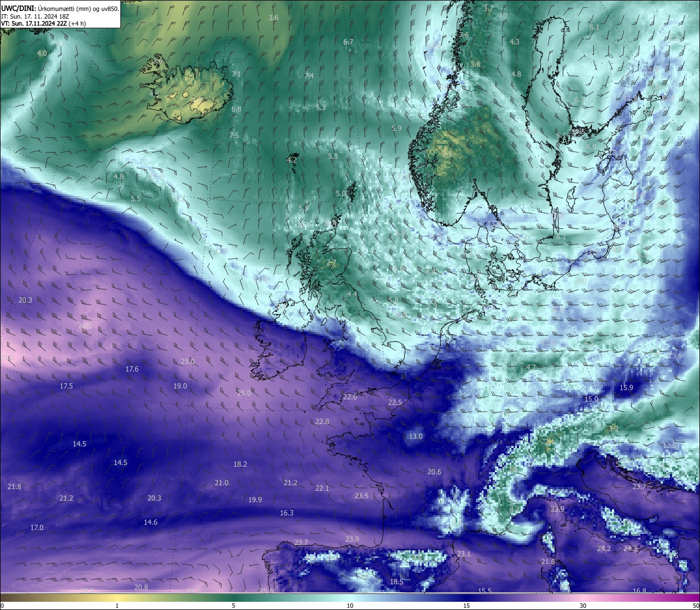Click the valid time line 'VT: Sun. 17.11.2024 22Z (+4 h)'

[x=43, y=24]
